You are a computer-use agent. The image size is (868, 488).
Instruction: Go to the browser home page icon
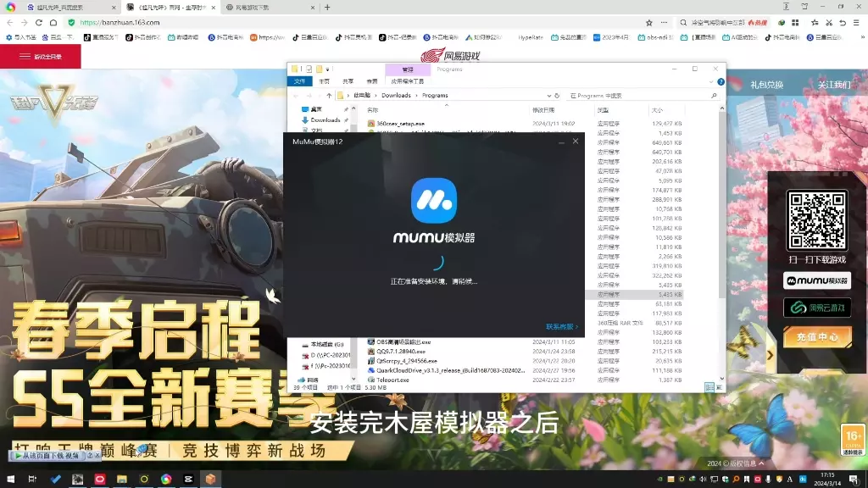click(53, 23)
